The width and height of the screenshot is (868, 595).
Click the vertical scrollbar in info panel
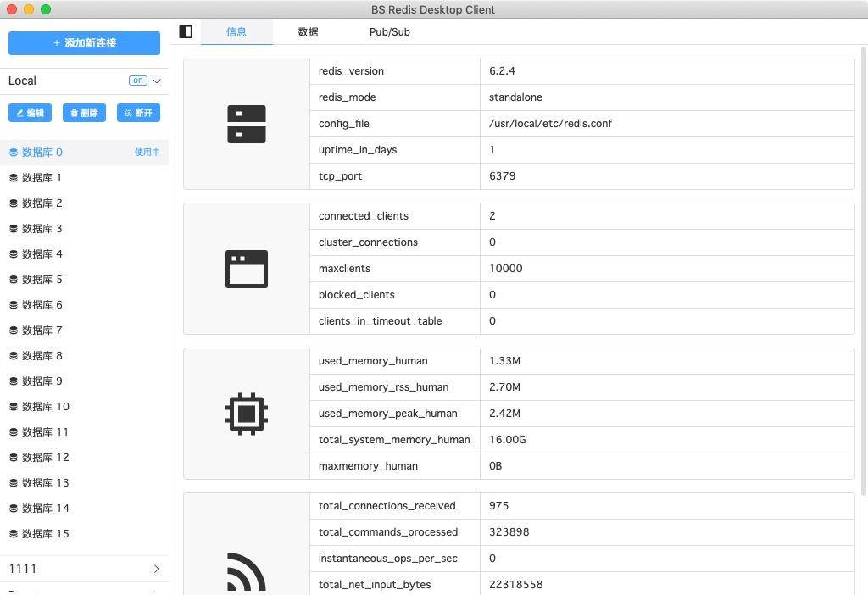click(864, 271)
